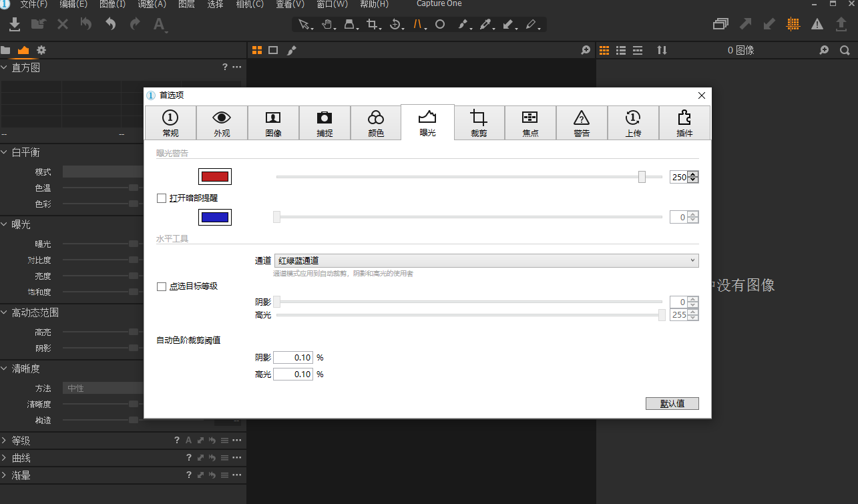Click the Export upload-arrow icon top right
858x504 pixels.
coord(841,24)
